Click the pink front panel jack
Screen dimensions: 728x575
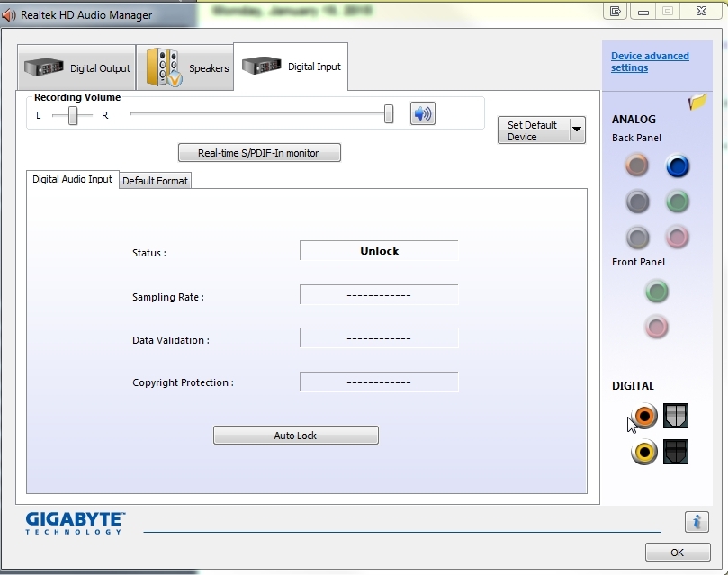[657, 328]
